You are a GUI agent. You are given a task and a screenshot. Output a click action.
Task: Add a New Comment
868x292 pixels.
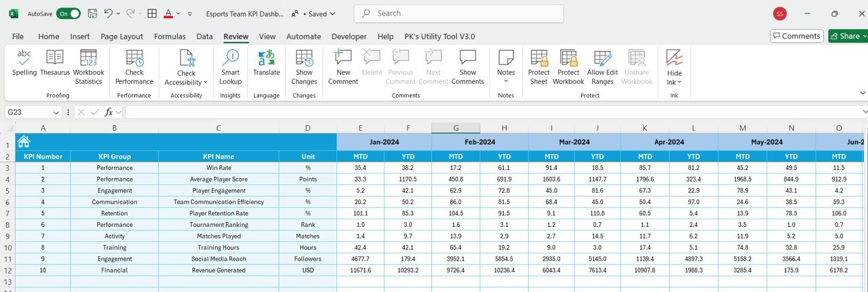tap(343, 67)
